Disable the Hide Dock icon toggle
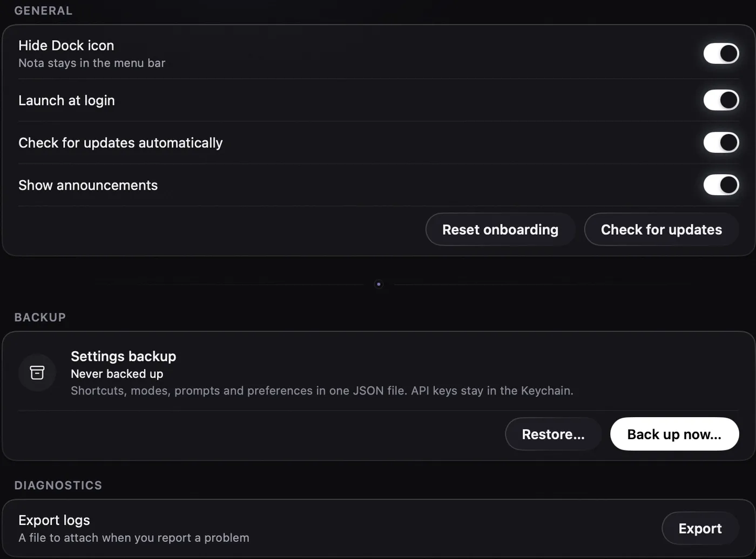 coord(721,53)
